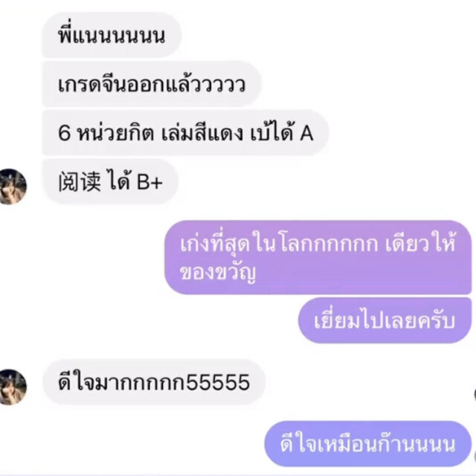The image size is (476, 476).
Task: Click the word เล่มสีแดง in message
Action: [202, 132]
